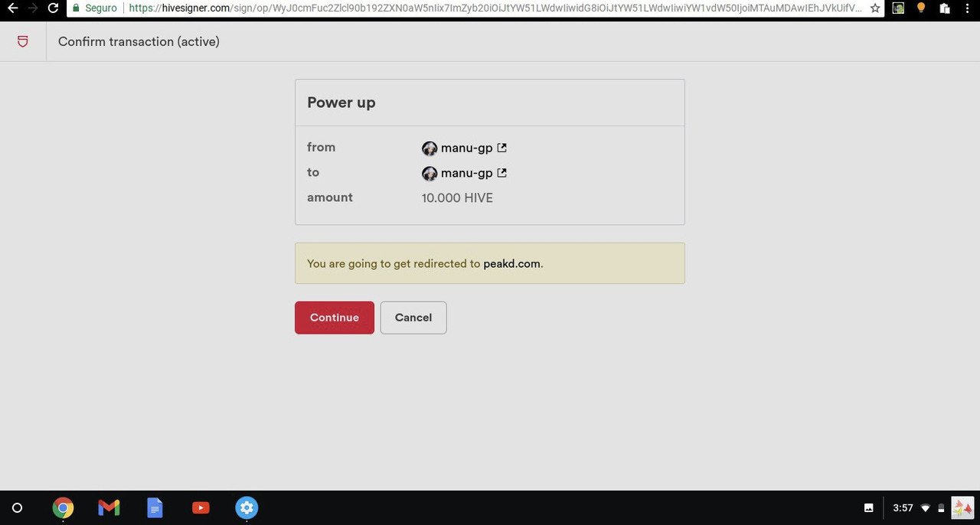This screenshot has width=980, height=525.
Task: Open Gmail from the shelf
Action: pyautogui.click(x=109, y=507)
